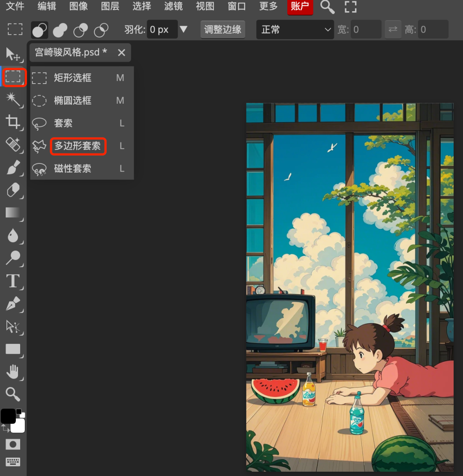Image resolution: width=463 pixels, height=476 pixels.
Task: Select the Move tool
Action: pyautogui.click(x=13, y=55)
